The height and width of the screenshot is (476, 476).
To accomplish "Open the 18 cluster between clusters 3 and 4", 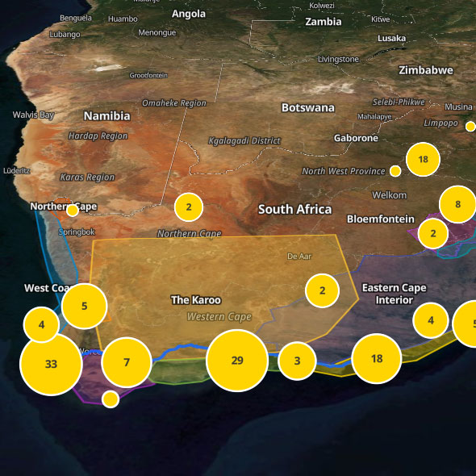I will (x=377, y=358).
